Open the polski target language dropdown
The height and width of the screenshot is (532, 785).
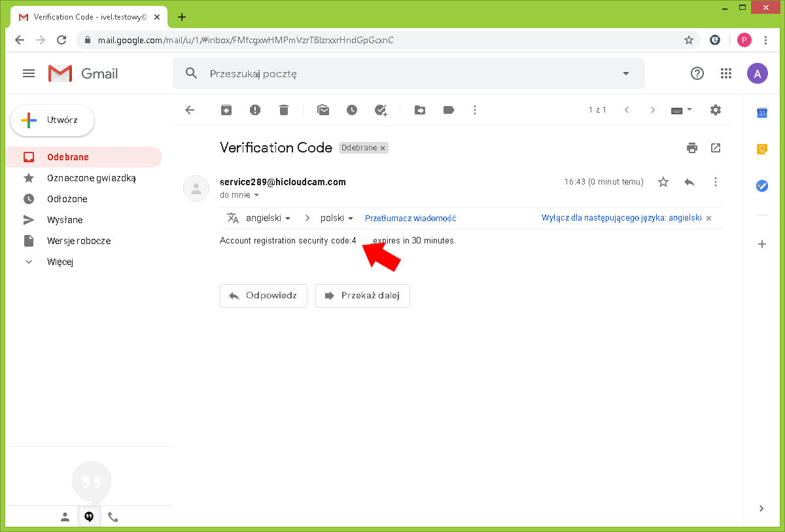337,218
